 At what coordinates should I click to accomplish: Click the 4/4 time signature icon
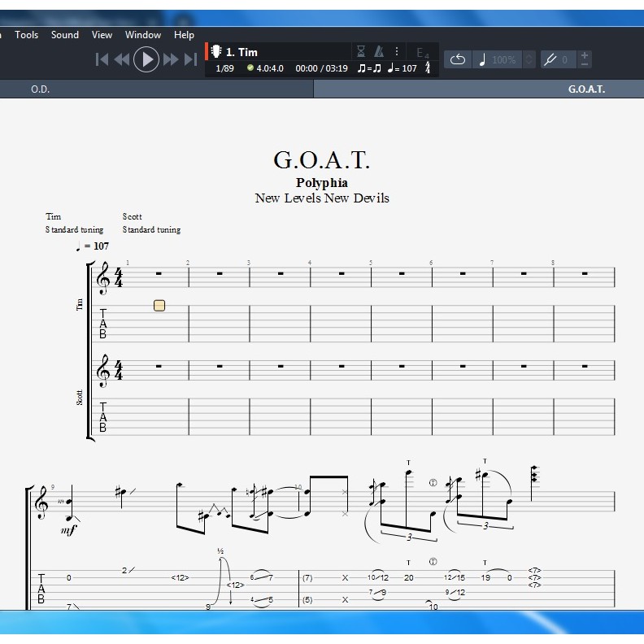coord(428,67)
